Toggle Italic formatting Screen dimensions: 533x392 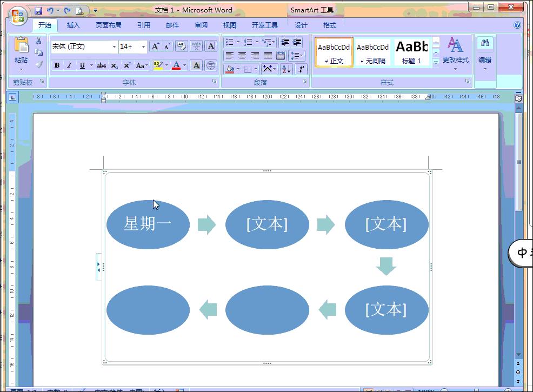point(69,65)
